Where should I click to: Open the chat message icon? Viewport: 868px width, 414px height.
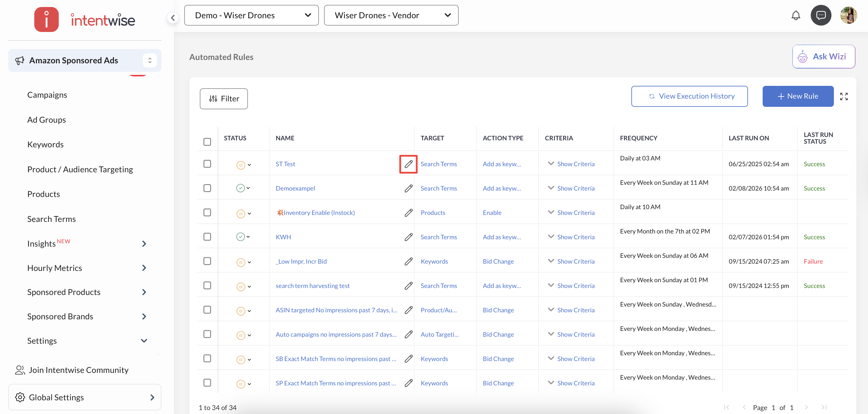pyautogui.click(x=820, y=16)
